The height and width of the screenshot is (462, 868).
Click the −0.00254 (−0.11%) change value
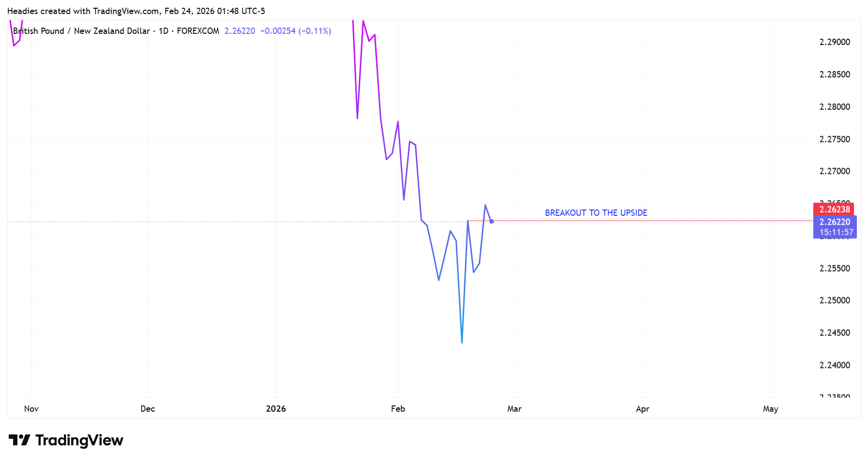295,31
